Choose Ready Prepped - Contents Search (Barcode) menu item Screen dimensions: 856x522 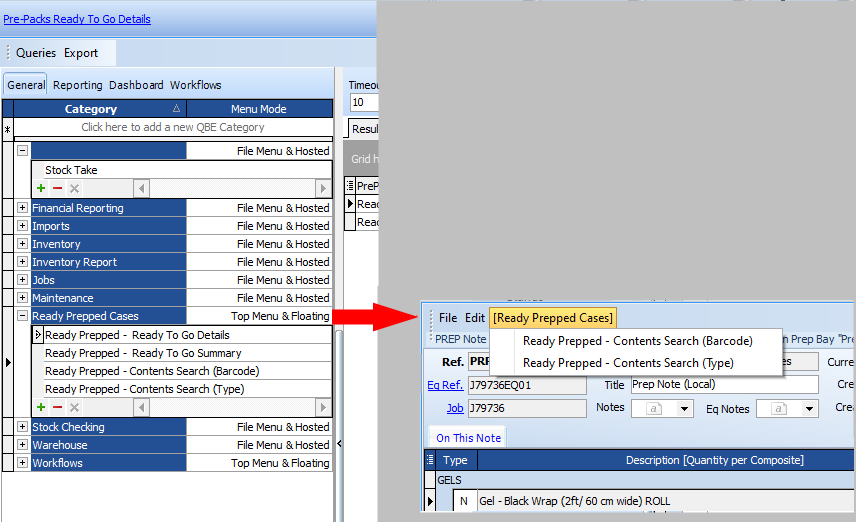coord(637,341)
